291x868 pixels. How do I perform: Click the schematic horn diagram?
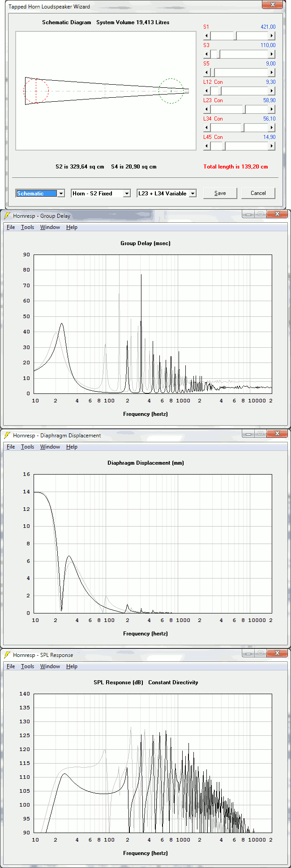point(106,91)
